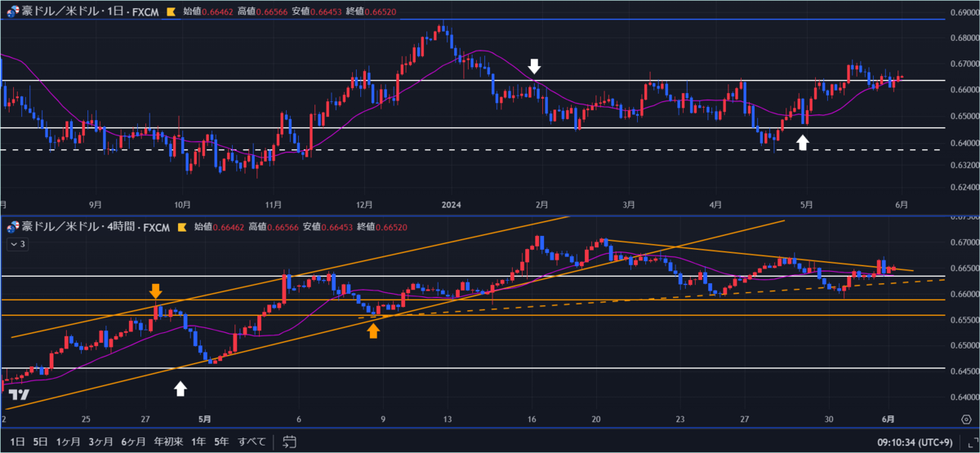The height and width of the screenshot is (453, 980).
Task: Click the 13 date label on the 4-hour time axis
Action: (447, 418)
